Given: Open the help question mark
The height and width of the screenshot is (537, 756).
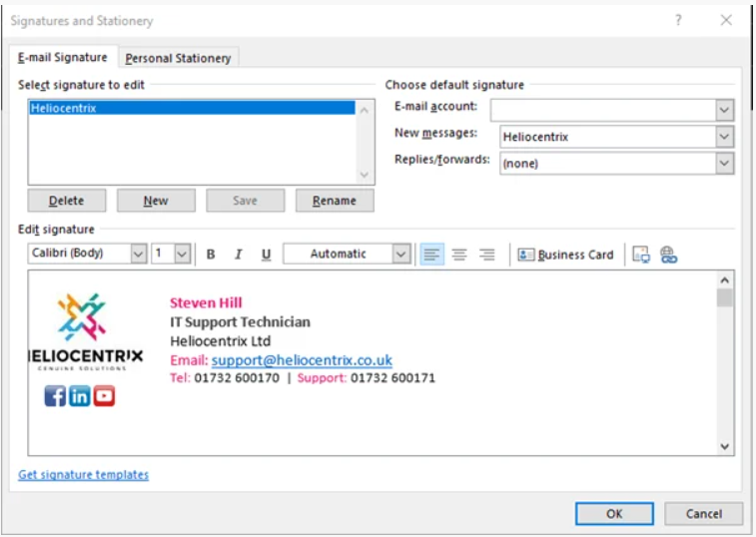Looking at the screenshot, I should click(x=678, y=20).
